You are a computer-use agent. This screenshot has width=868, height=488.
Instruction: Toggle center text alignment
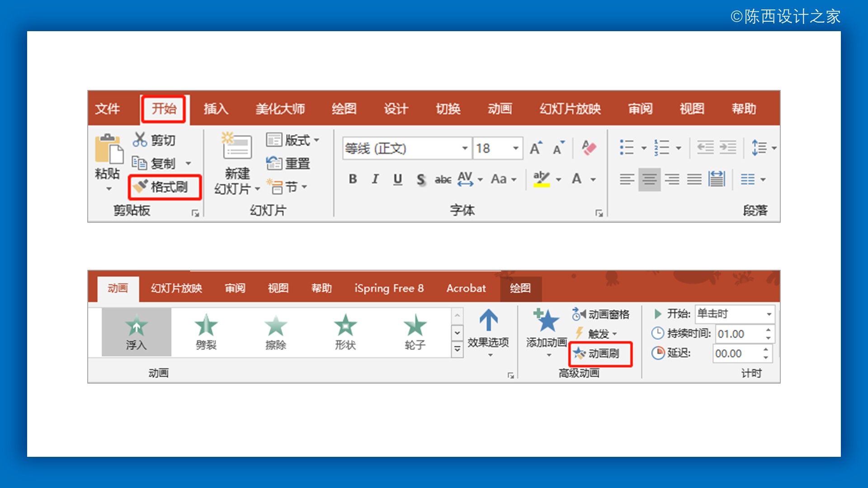click(x=650, y=179)
